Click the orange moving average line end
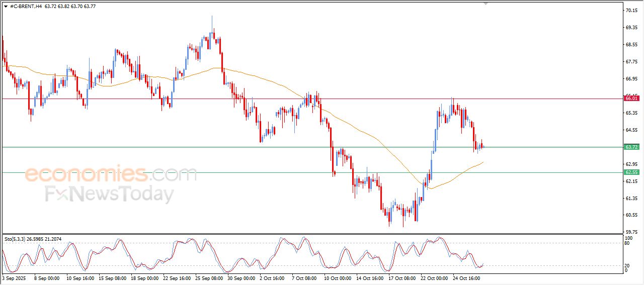The image size is (644, 285). coord(483,162)
